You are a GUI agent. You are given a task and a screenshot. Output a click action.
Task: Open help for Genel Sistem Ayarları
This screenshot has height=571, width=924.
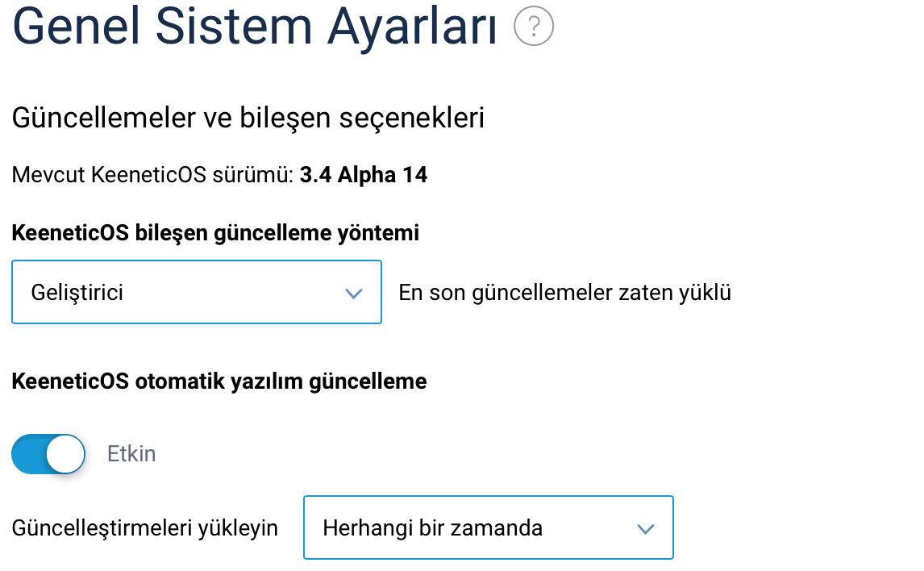(533, 27)
